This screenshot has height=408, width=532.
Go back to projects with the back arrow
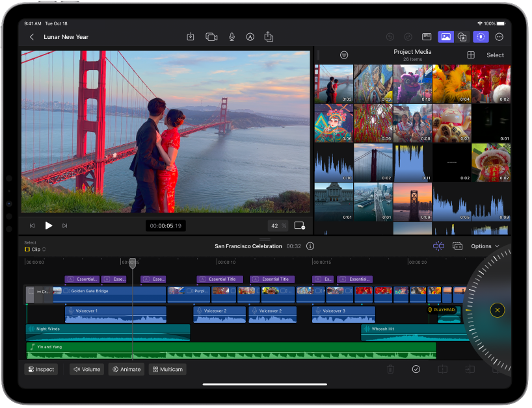pos(32,37)
